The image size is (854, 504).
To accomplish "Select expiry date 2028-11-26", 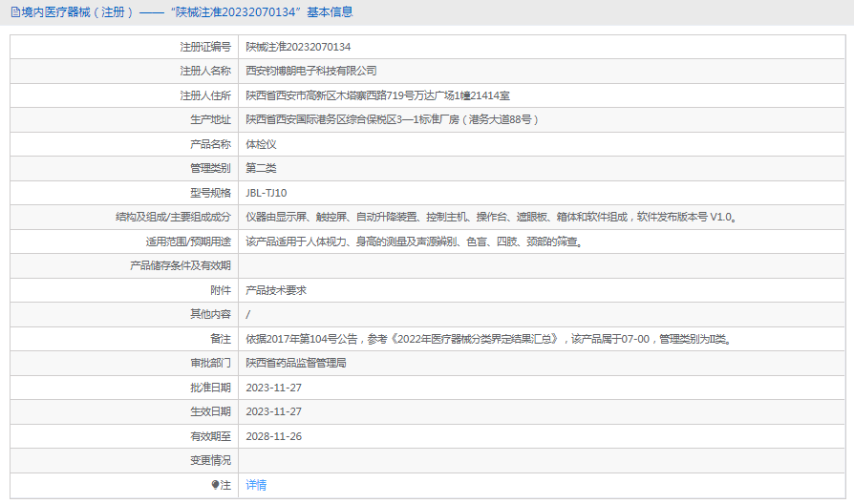I will [x=273, y=436].
